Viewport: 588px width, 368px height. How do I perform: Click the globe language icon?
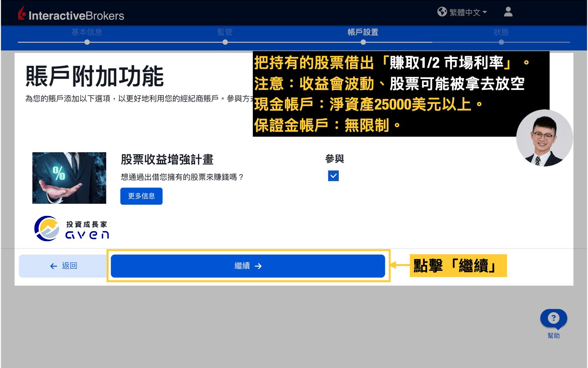click(x=442, y=12)
